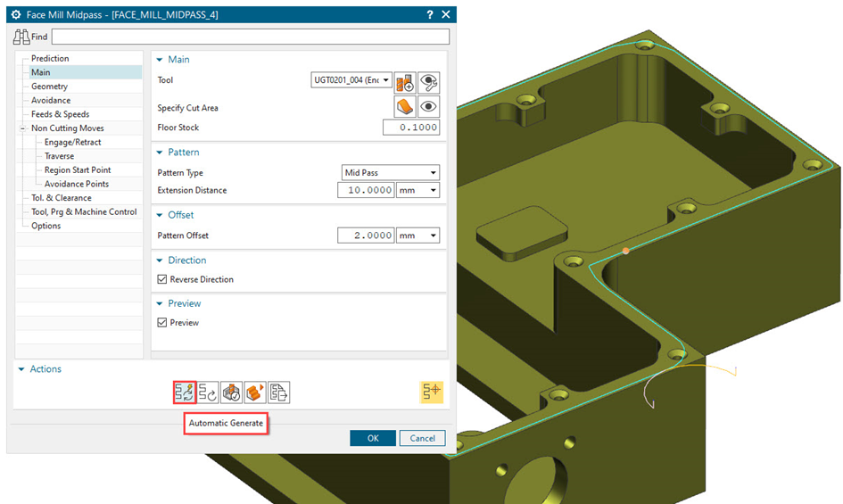Click the Cancel button

point(422,438)
